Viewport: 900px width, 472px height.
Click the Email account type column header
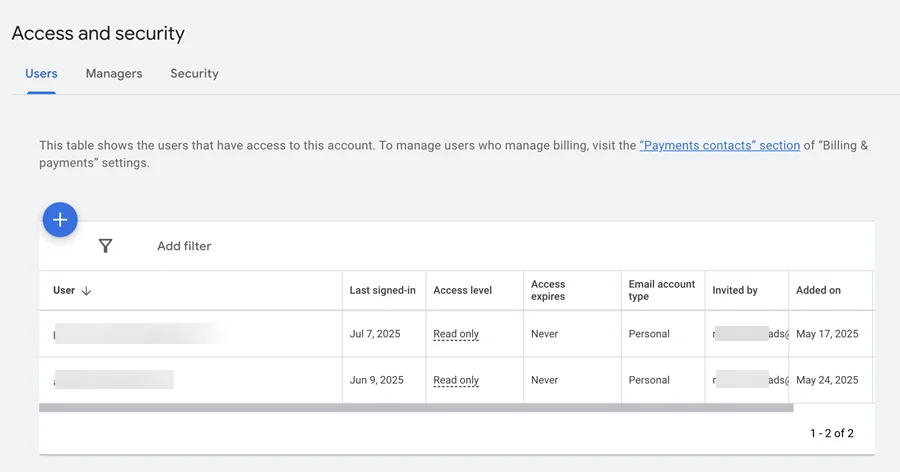[x=662, y=291]
